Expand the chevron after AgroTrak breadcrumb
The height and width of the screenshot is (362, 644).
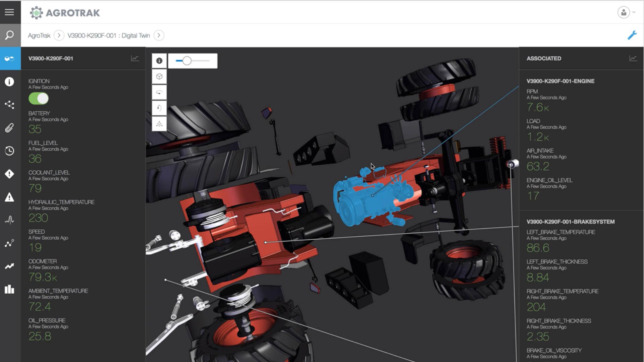59,35
